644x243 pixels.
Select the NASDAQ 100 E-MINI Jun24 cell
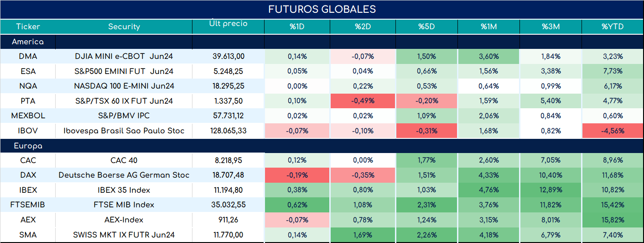(x=124, y=86)
